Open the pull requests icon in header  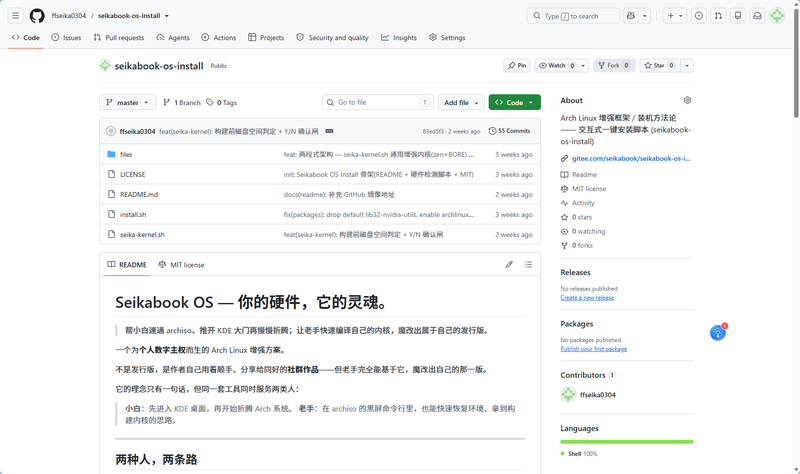coord(718,16)
